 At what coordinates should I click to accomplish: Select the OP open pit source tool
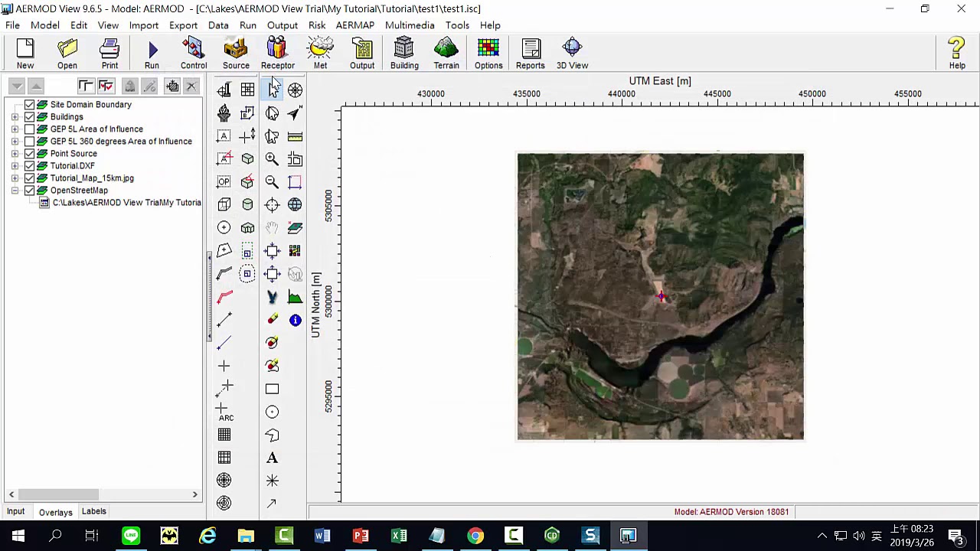coord(224,182)
